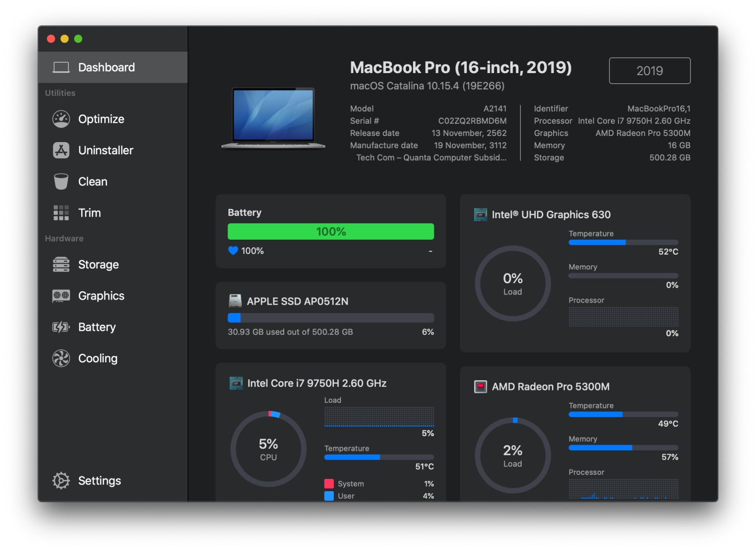This screenshot has height=552, width=756.
Task: Click the AMD Radeon Pro chip icon
Action: pyautogui.click(x=480, y=387)
